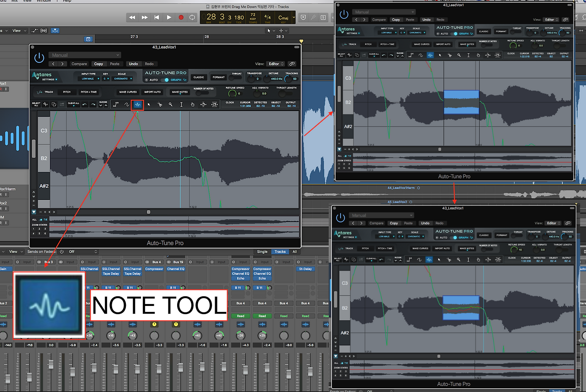The width and height of the screenshot is (586, 392).
Task: Open the Logic LCD display mode arrow
Action: 293,17
